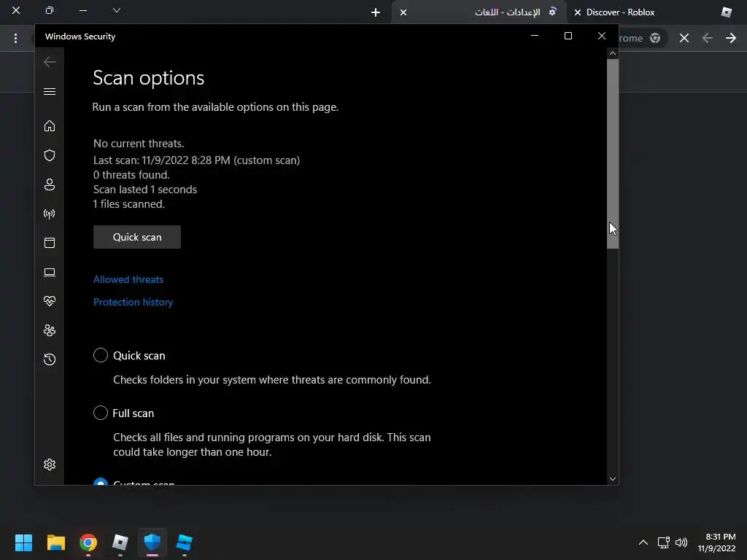Screen dimensions: 747x560
Task: Click the '1 files scanned.' text
Action: click(129, 204)
